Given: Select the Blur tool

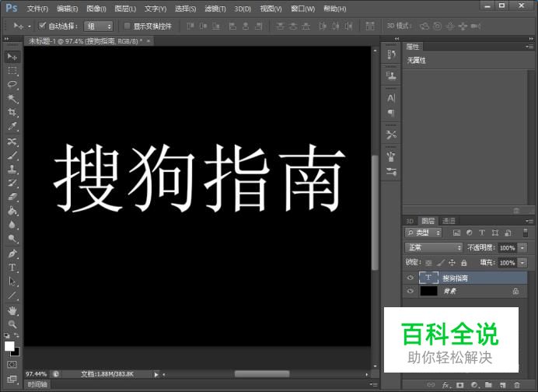Looking at the screenshot, I should tap(12, 225).
